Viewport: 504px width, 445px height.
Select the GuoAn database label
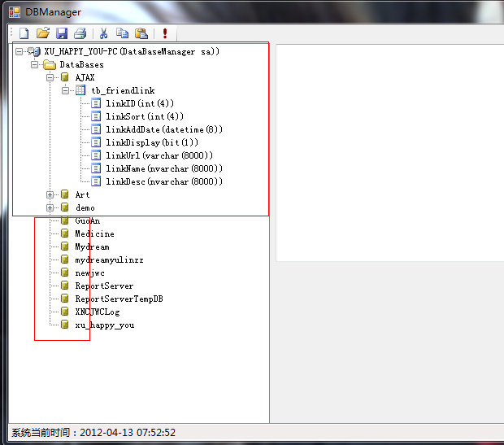pyautogui.click(x=88, y=220)
